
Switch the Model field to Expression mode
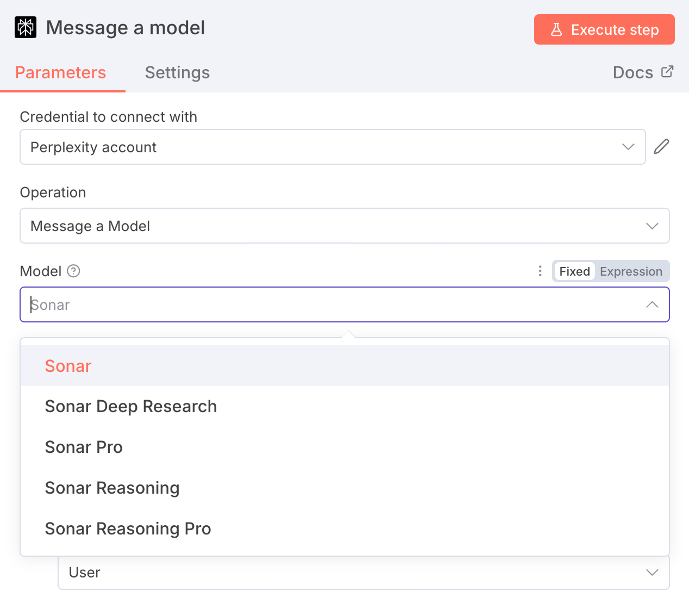tap(630, 271)
